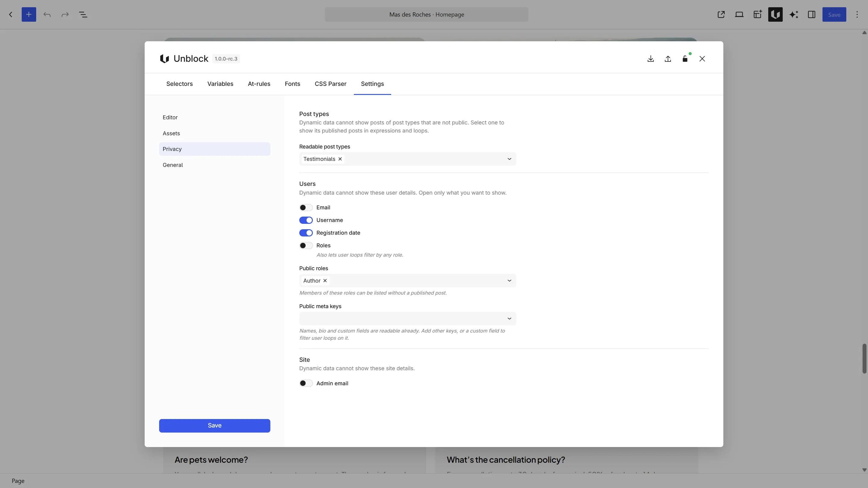Screen dimensions: 868x488
Task: Switch to the At-rules tab
Action: tap(259, 84)
